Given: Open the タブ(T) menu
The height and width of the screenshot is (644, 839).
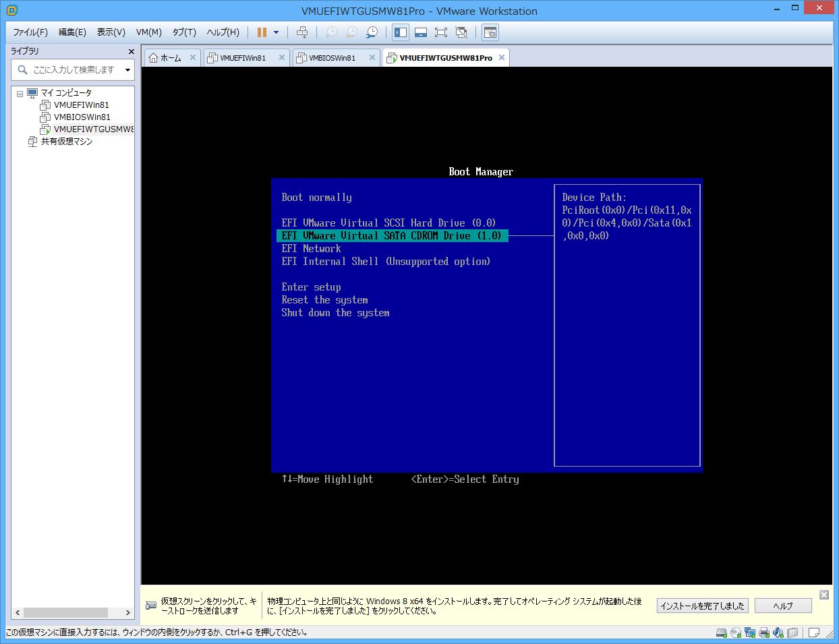Looking at the screenshot, I should pos(184,32).
